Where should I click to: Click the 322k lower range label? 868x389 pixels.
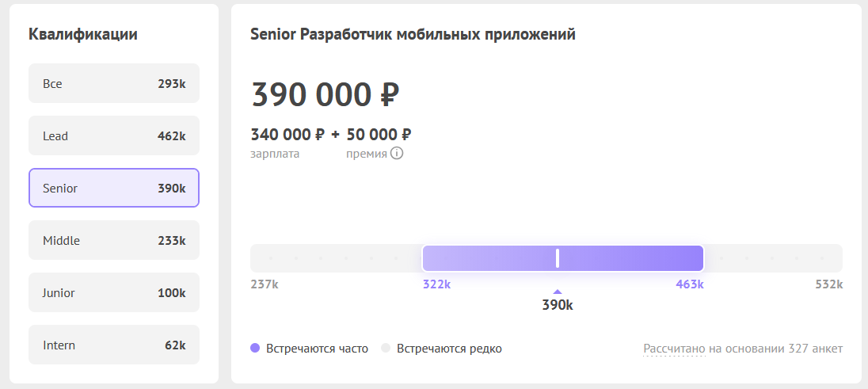pos(436,284)
